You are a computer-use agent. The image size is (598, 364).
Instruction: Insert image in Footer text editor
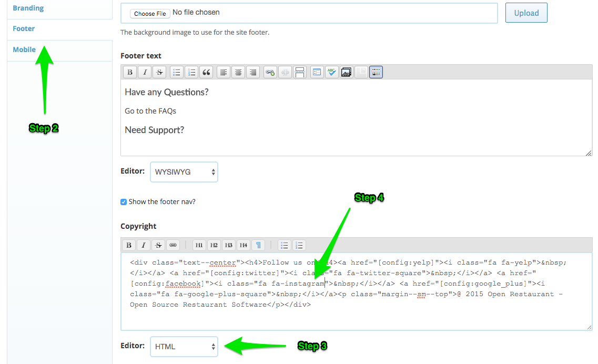pyautogui.click(x=346, y=72)
